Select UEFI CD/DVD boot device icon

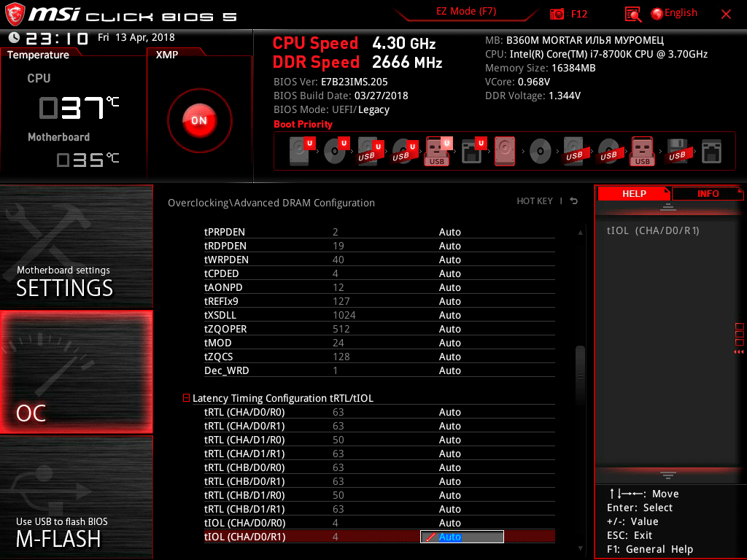336,151
